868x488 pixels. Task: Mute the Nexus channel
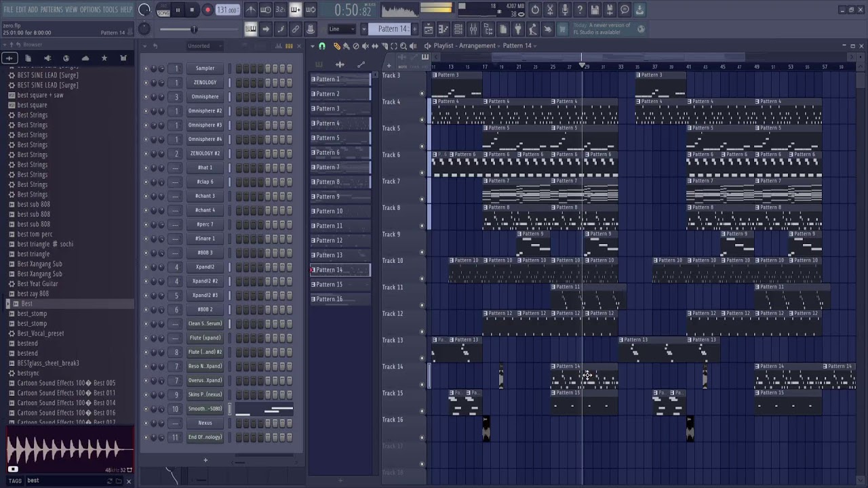(x=146, y=423)
